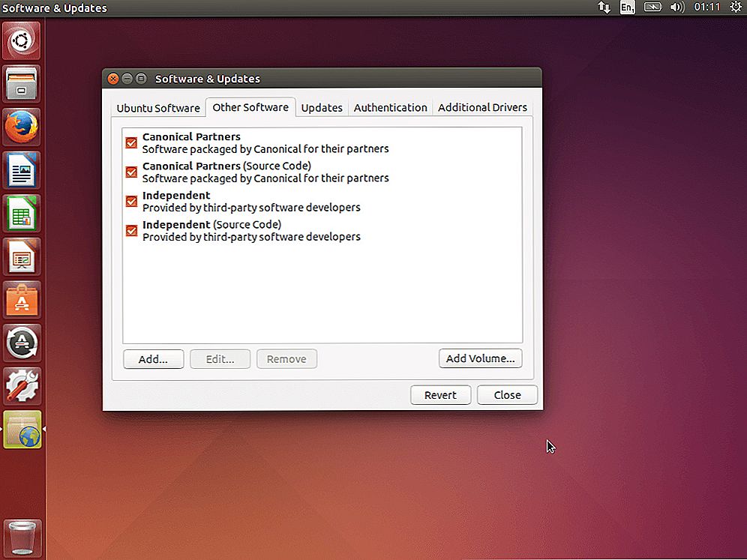Launch Ubuntu Software Center from the dock
This screenshot has width=747, height=560.
tap(22, 300)
